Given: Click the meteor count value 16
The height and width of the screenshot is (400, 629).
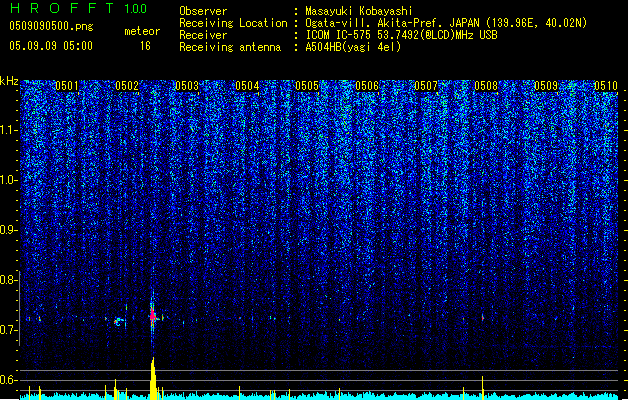Looking at the screenshot, I should (x=145, y=46).
